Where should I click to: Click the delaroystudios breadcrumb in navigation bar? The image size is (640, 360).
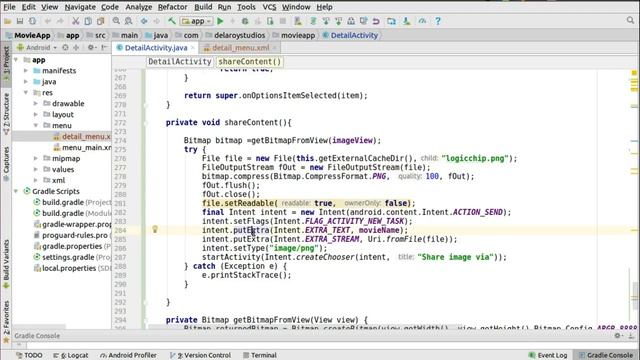(x=235, y=35)
